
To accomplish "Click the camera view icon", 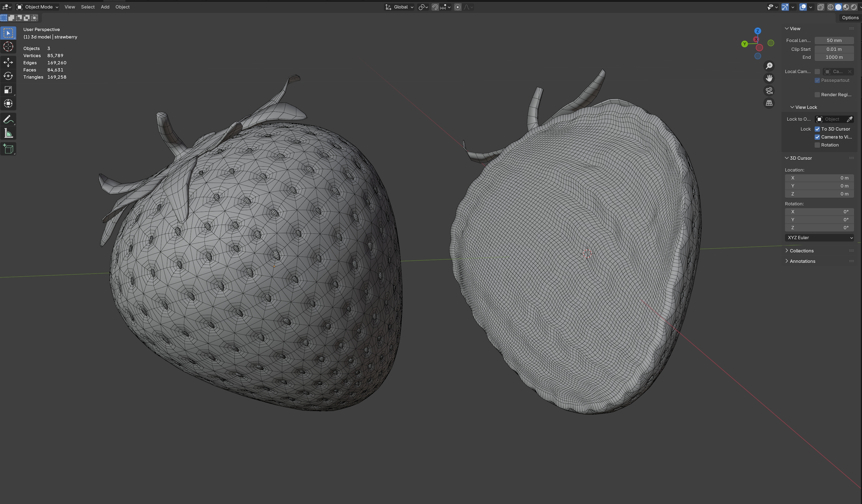I will (769, 91).
